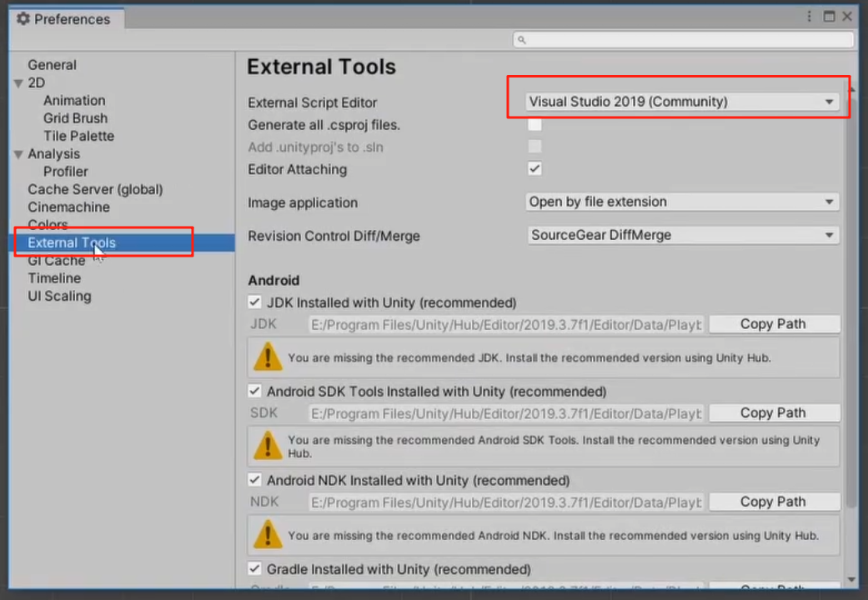Click the Preferences gear icon
The height and width of the screenshot is (600, 868).
[23, 19]
